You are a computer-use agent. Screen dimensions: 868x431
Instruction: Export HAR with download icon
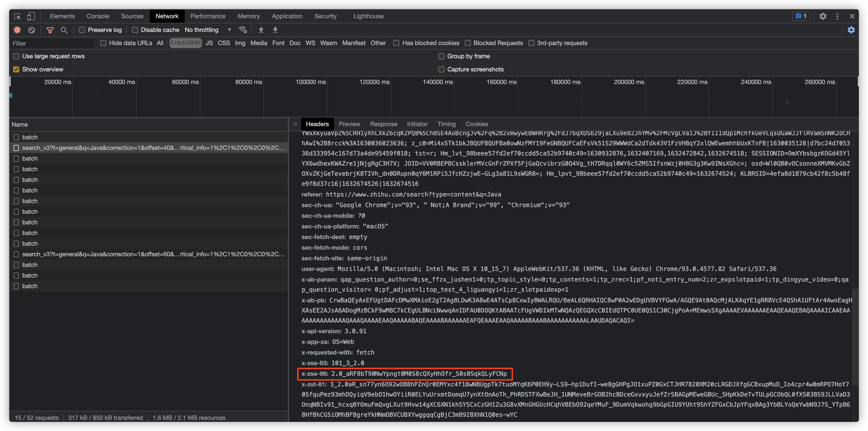pyautogui.click(x=275, y=30)
